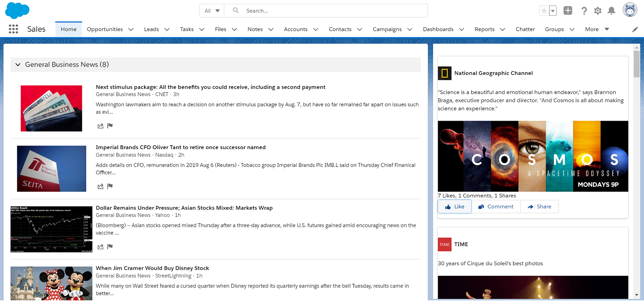Screen dimensions: 644x301
Task: Expand the Notes tab dropdown chevron
Action: pyautogui.click(x=270, y=29)
